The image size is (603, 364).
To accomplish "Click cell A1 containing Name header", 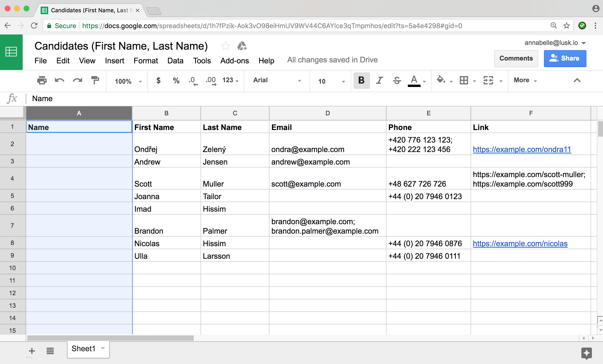I will click(x=79, y=127).
